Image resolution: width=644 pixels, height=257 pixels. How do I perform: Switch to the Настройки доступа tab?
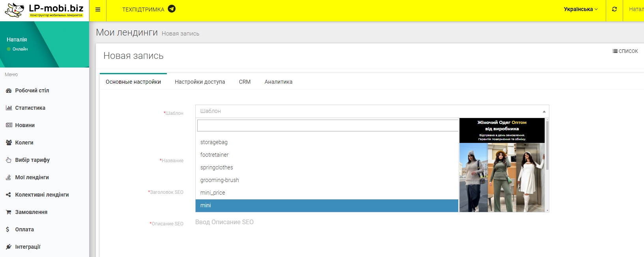pyautogui.click(x=200, y=82)
